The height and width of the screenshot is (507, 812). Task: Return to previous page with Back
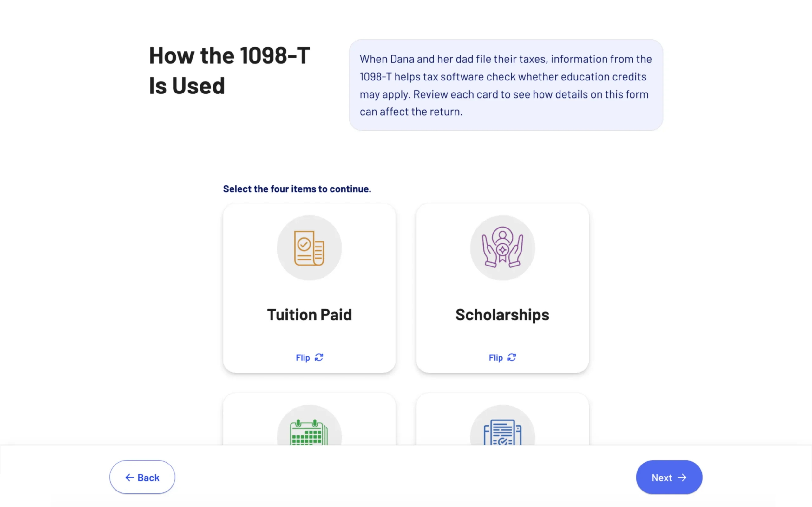pos(142,477)
